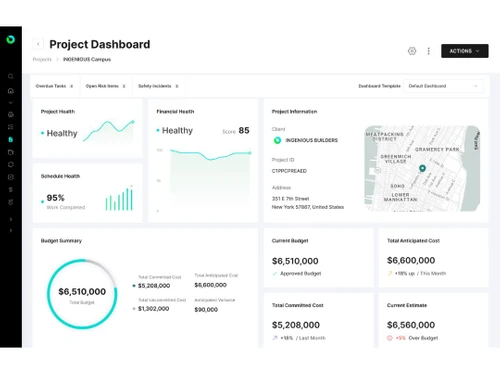Click the INGENIOUS Campus breadcrumb
The height and width of the screenshot is (375, 500).
pos(87,59)
